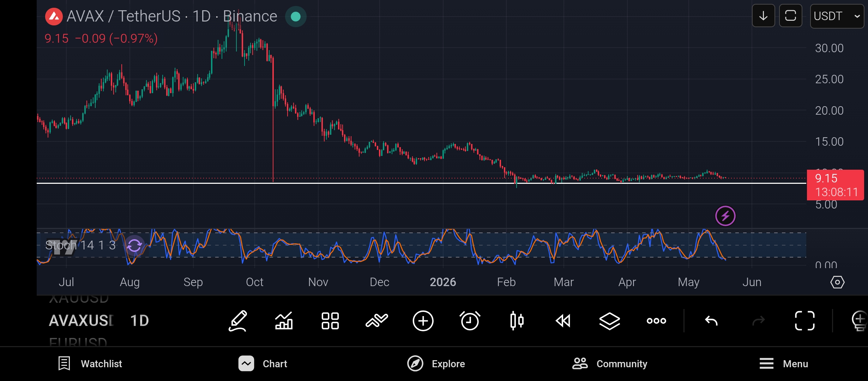Tap the green market status dot
Image resolution: width=868 pixels, height=381 pixels.
[296, 17]
